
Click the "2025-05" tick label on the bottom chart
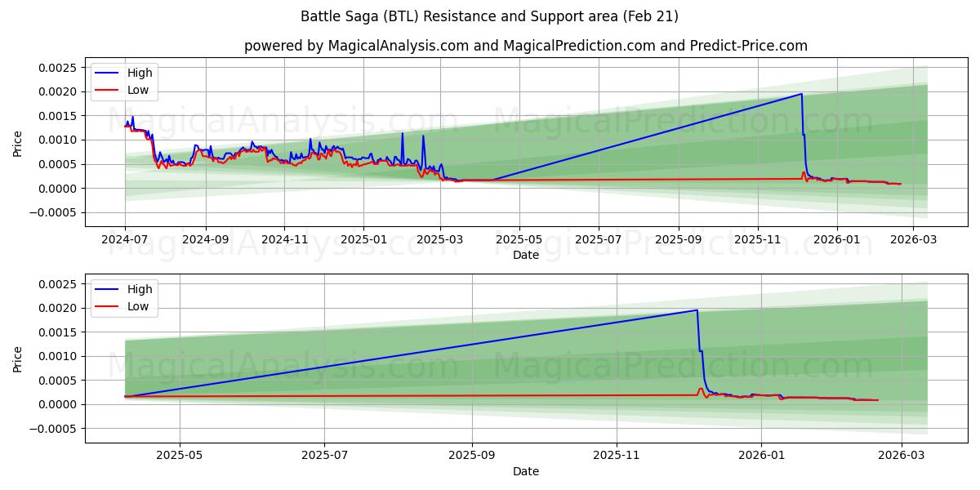point(180,457)
